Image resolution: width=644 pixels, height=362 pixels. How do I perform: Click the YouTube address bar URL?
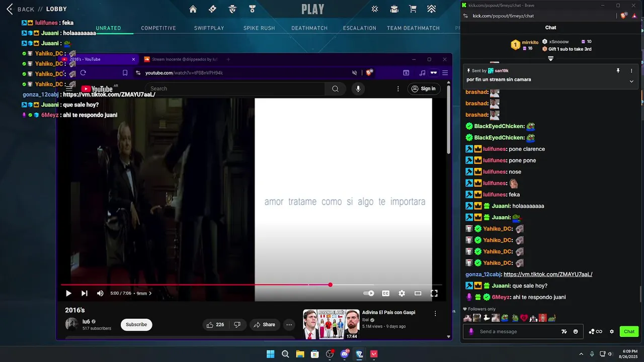coord(184,73)
